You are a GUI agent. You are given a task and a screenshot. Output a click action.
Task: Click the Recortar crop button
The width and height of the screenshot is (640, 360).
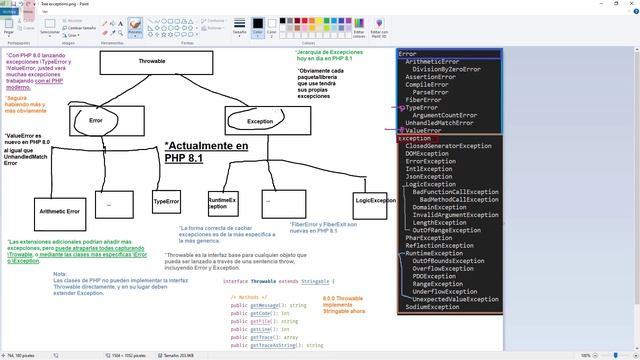pos(73,20)
